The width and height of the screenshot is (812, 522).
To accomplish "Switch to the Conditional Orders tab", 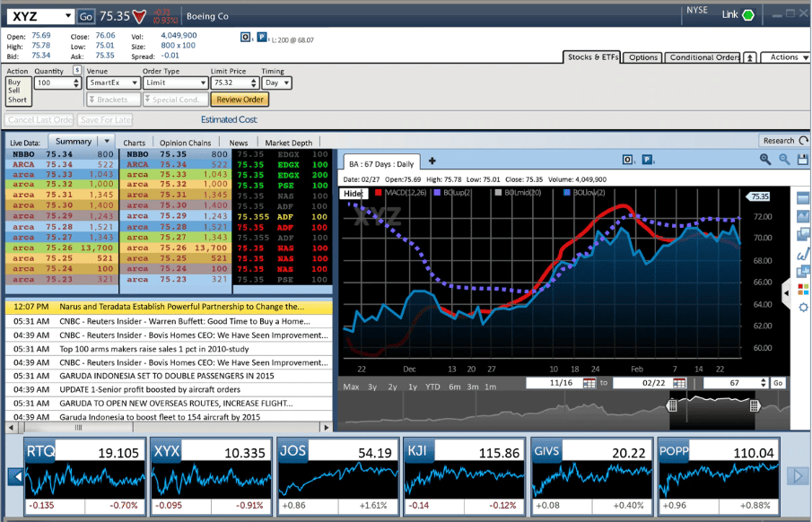I will (x=703, y=57).
